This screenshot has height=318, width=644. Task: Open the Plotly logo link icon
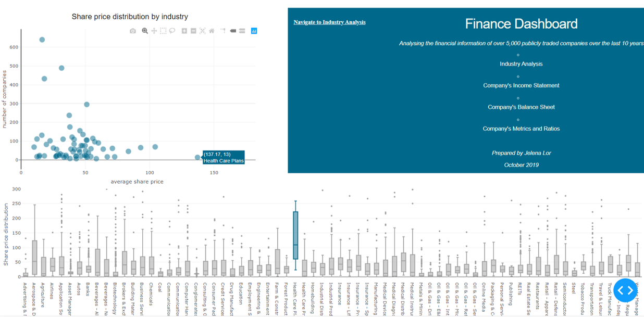coord(254,31)
